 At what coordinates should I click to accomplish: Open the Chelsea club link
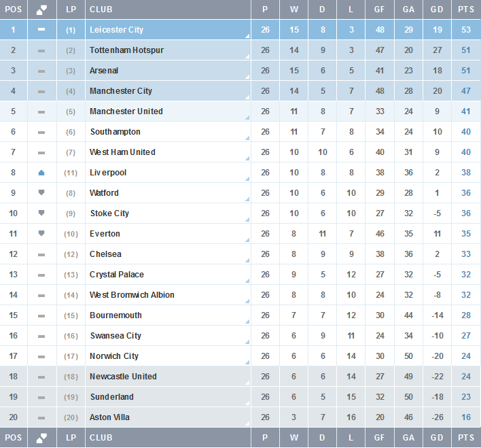(x=105, y=254)
